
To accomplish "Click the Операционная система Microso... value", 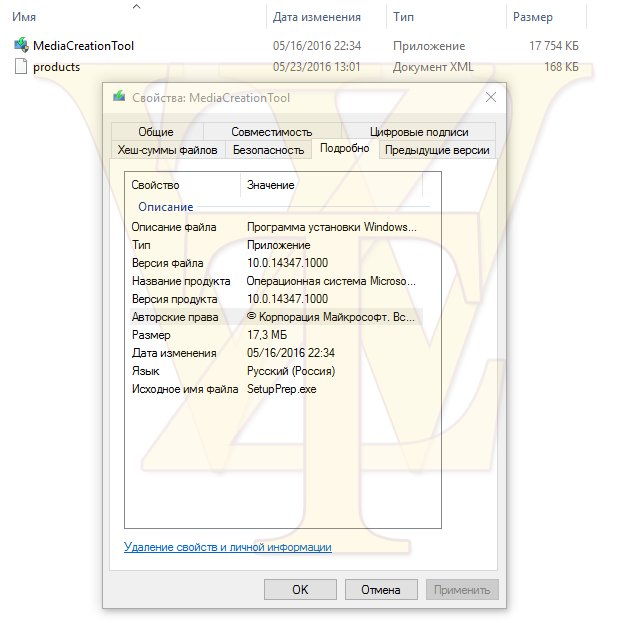I will point(331,281).
